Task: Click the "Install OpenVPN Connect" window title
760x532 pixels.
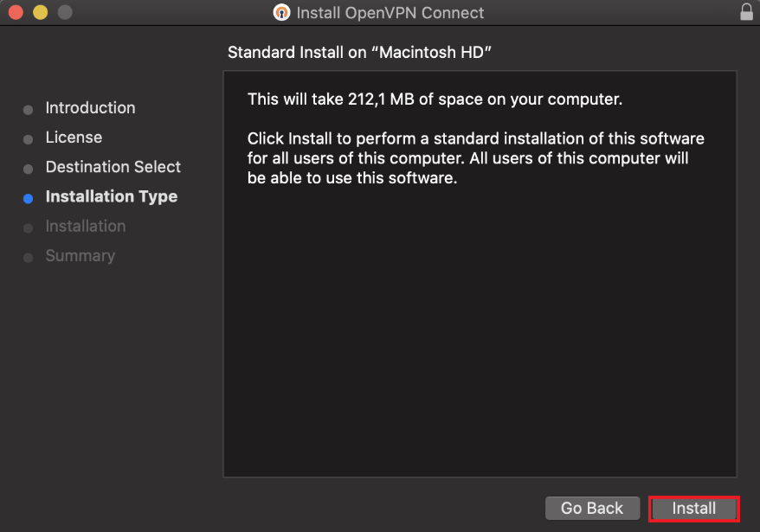Action: tap(390, 13)
